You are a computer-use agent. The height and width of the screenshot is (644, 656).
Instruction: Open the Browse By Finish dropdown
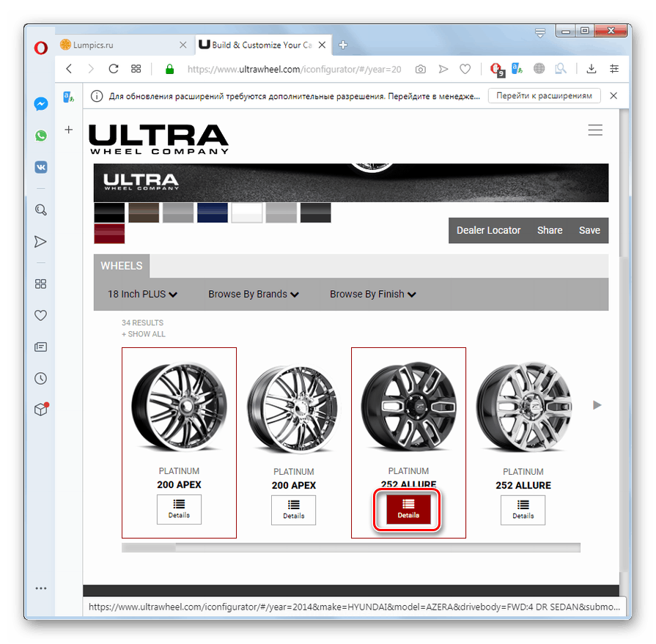coord(372,294)
